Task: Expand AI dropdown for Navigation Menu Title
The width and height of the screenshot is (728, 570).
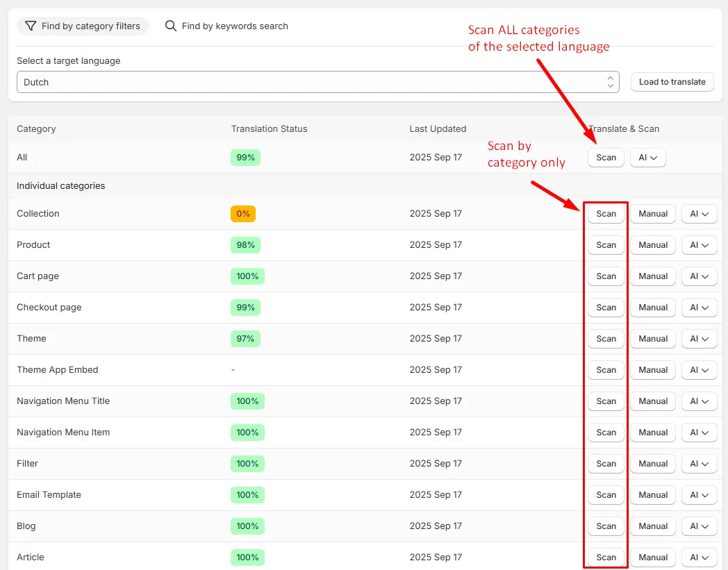Action: 700,401
